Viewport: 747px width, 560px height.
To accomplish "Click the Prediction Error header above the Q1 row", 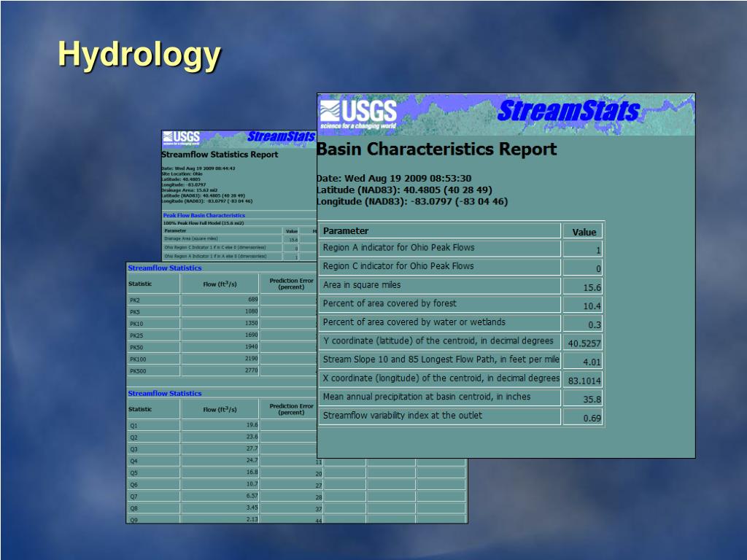I will point(291,410).
